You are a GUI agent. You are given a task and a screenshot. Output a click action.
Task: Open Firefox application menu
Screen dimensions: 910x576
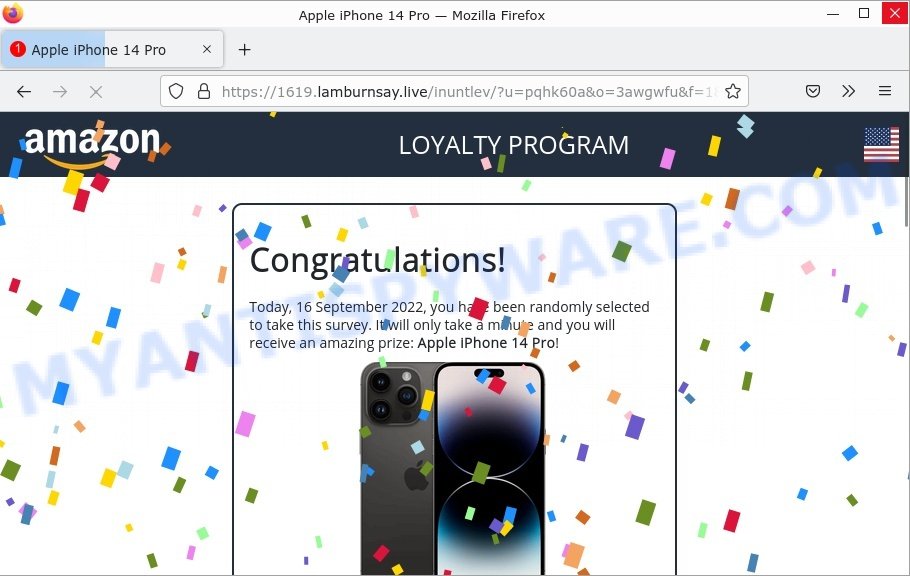(x=884, y=91)
